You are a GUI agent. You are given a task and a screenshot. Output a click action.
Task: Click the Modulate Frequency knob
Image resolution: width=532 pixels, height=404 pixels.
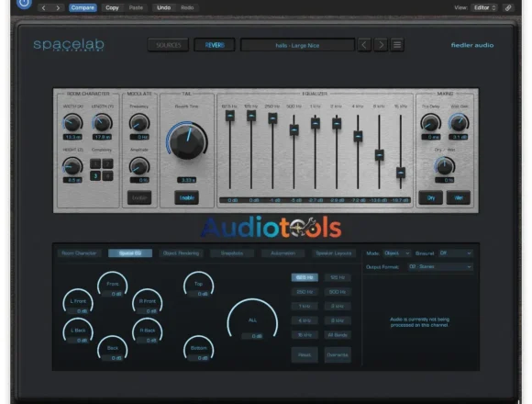point(139,123)
